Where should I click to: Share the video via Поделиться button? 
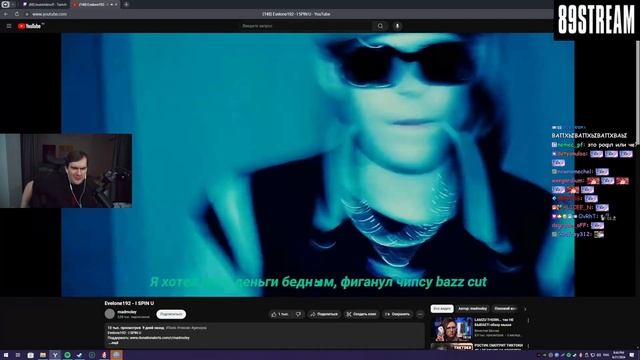point(324,314)
